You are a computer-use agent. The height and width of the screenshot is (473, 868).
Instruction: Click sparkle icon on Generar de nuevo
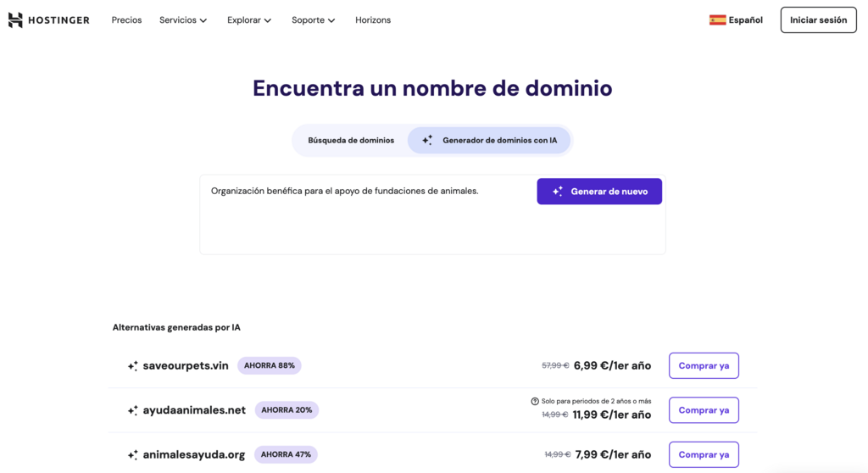coord(557,192)
